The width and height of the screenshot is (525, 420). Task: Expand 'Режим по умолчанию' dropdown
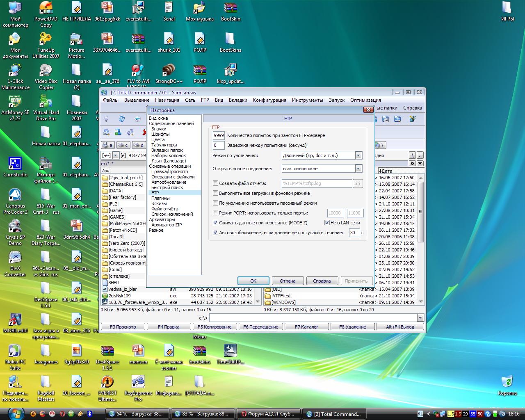[358, 155]
